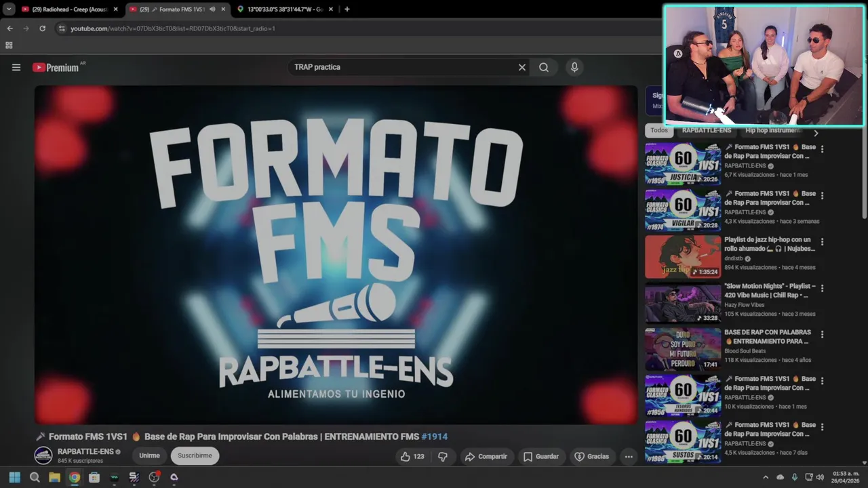Select the Hip hop instrumental filter chip
Image resolution: width=868 pixels, height=488 pixels.
[772, 130]
